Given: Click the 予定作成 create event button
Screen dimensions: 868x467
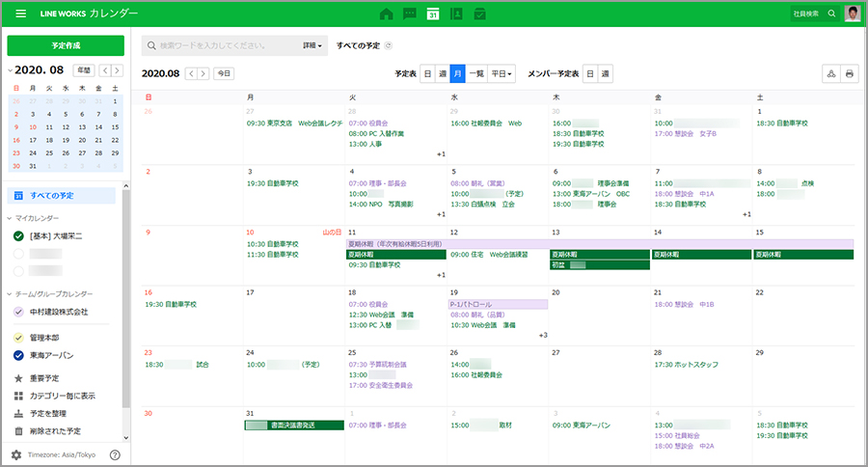Looking at the screenshot, I should (66, 45).
